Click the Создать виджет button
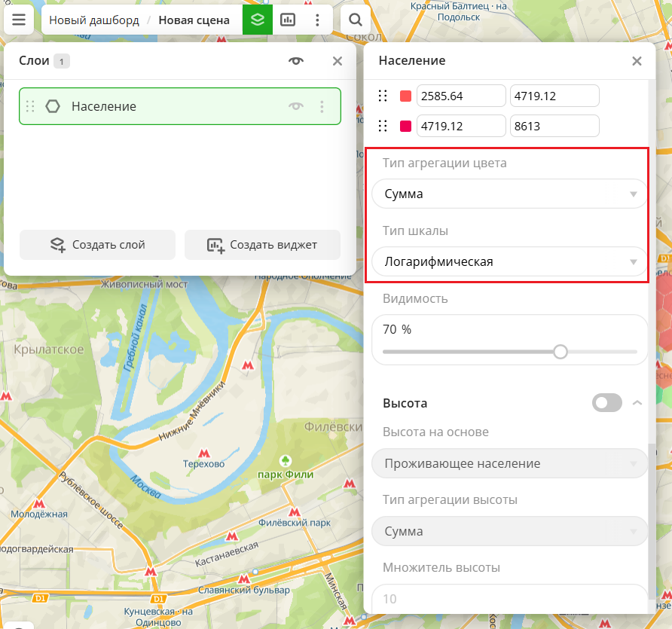Viewport: 672px width, 629px height. [x=262, y=245]
